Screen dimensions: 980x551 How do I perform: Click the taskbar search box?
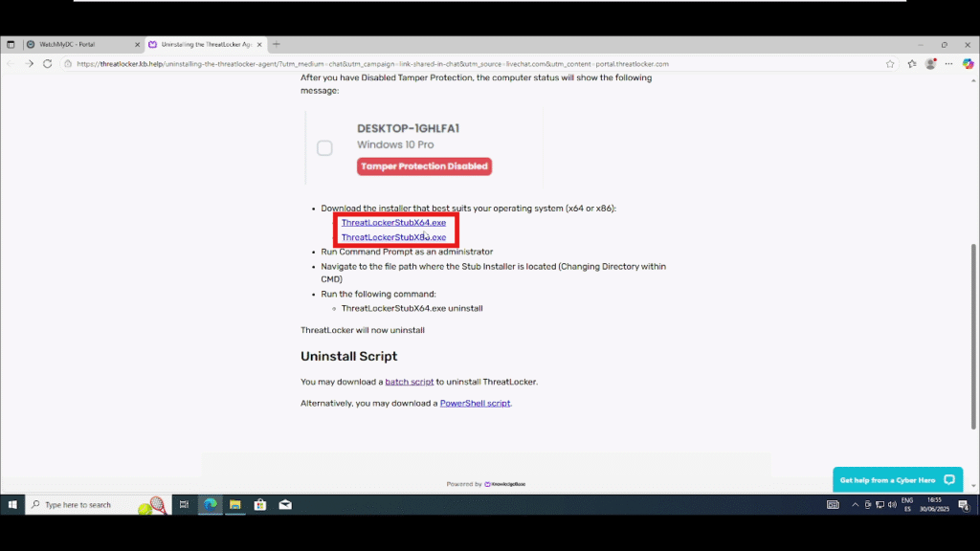(99, 505)
